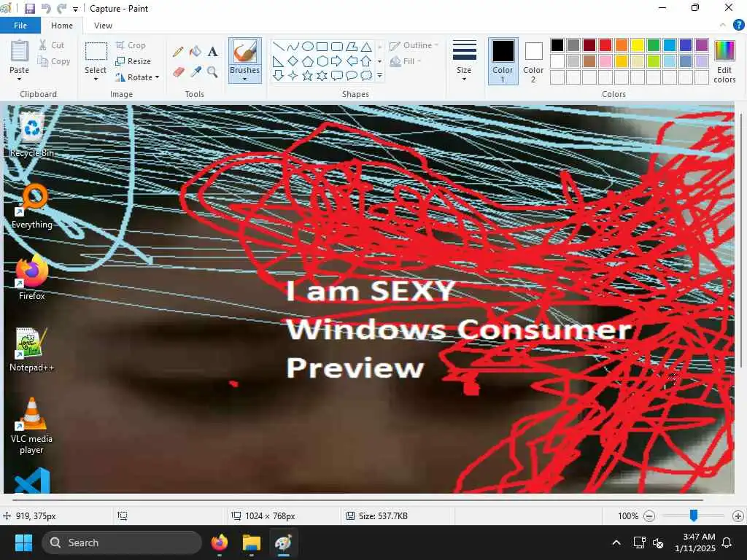This screenshot has width=747, height=560.
Task: Click the zoom slider handle
Action: 694,516
